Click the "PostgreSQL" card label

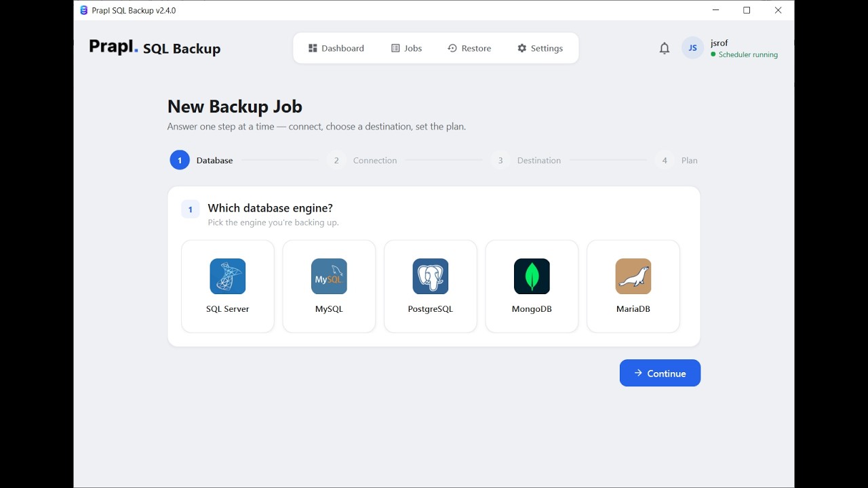pyautogui.click(x=431, y=309)
